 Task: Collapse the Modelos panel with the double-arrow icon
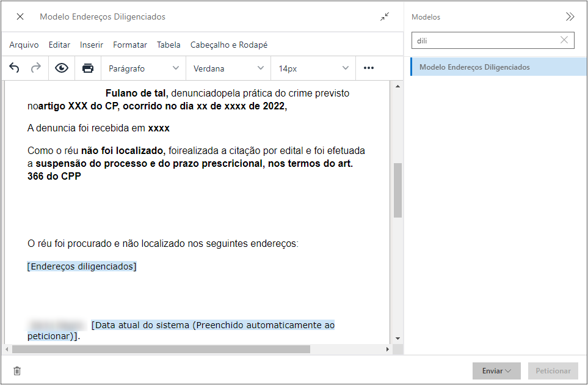click(x=570, y=16)
